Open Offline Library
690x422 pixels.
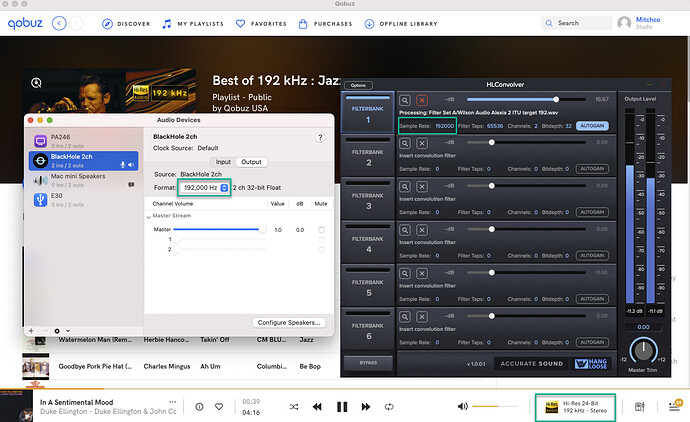[401, 24]
